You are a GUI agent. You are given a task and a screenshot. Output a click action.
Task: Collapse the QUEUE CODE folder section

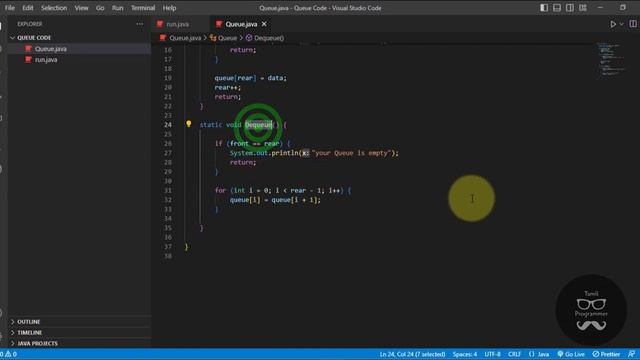click(x=34, y=38)
